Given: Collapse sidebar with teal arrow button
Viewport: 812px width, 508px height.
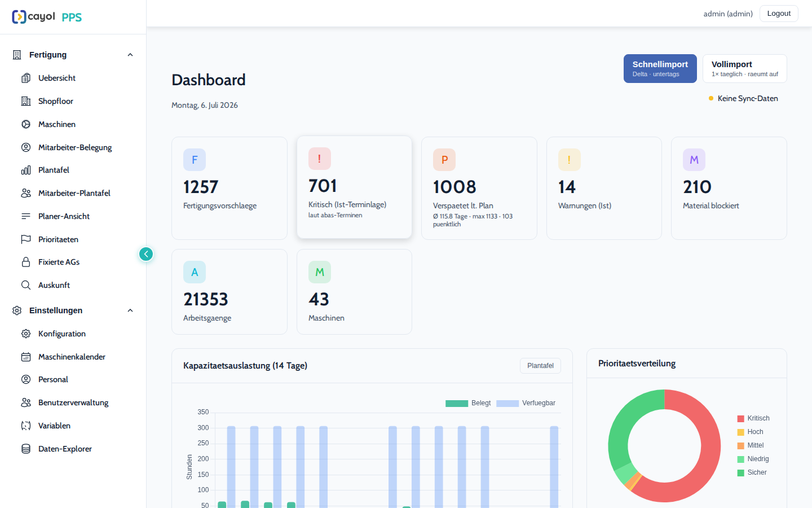Looking at the screenshot, I should point(146,254).
